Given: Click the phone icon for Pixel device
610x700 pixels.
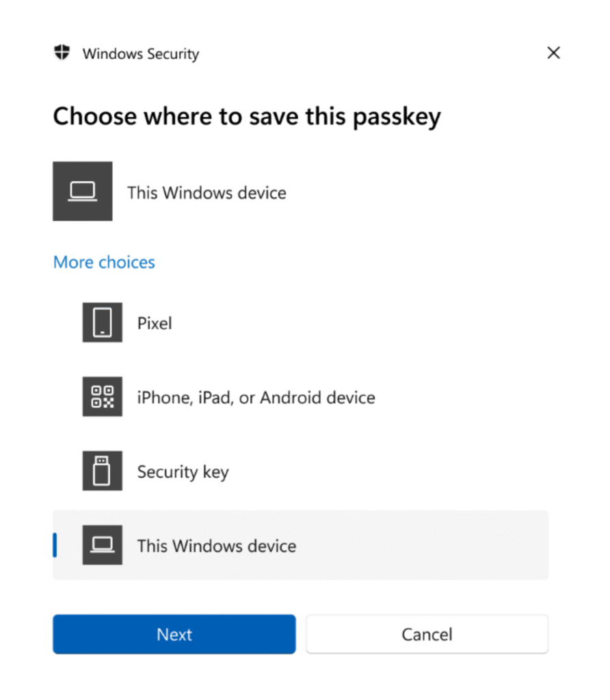Looking at the screenshot, I should click(102, 322).
